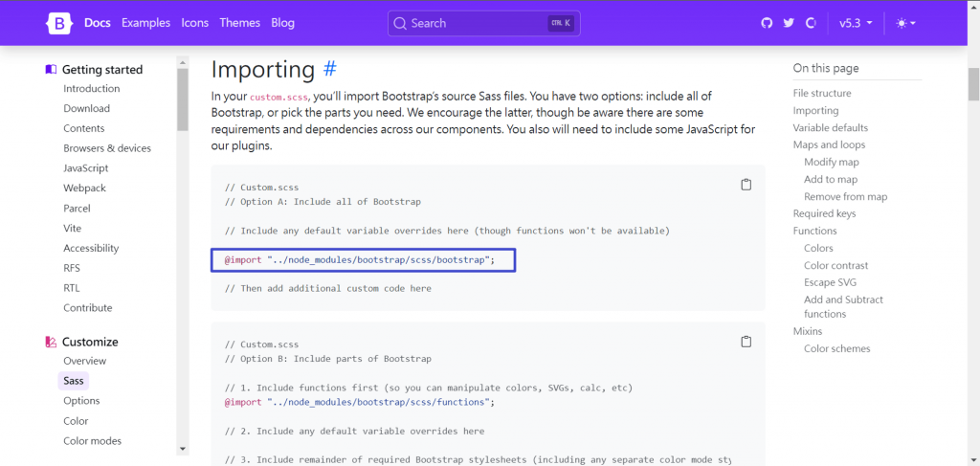The height and width of the screenshot is (466, 980).
Task: Jump to File structure section
Action: (x=822, y=93)
